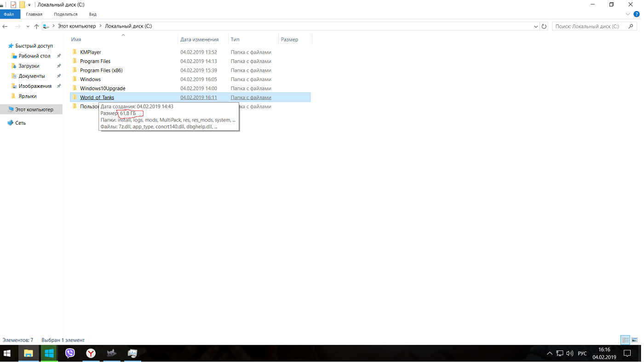Expand chevron before Этот компьютер in address bar

point(53,26)
